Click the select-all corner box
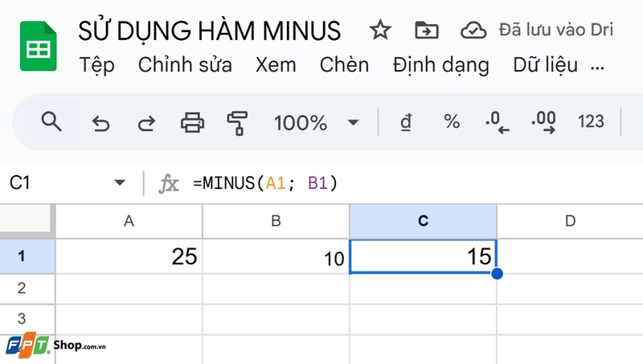643x364 pixels. 27,221
